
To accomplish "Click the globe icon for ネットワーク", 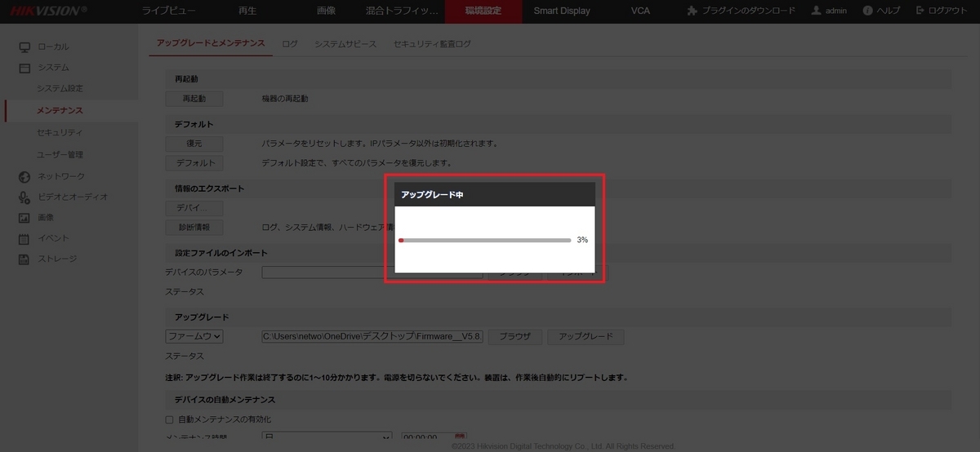I will (24, 176).
